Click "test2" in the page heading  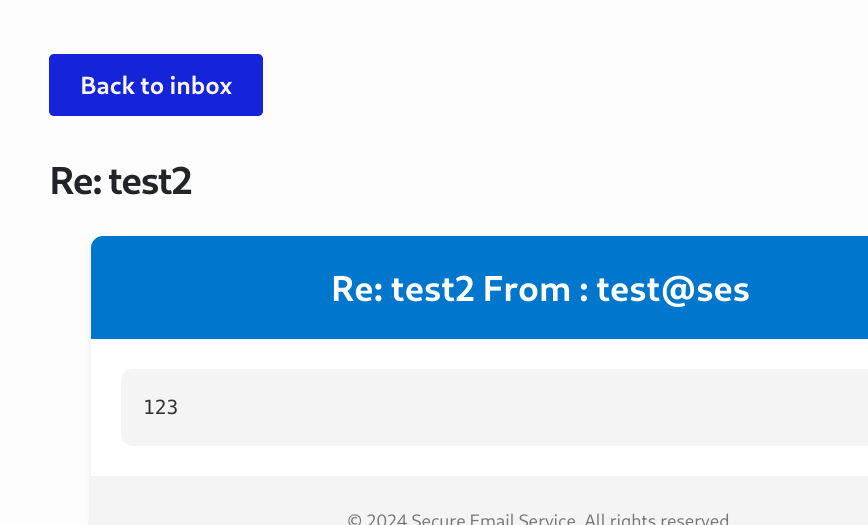150,181
